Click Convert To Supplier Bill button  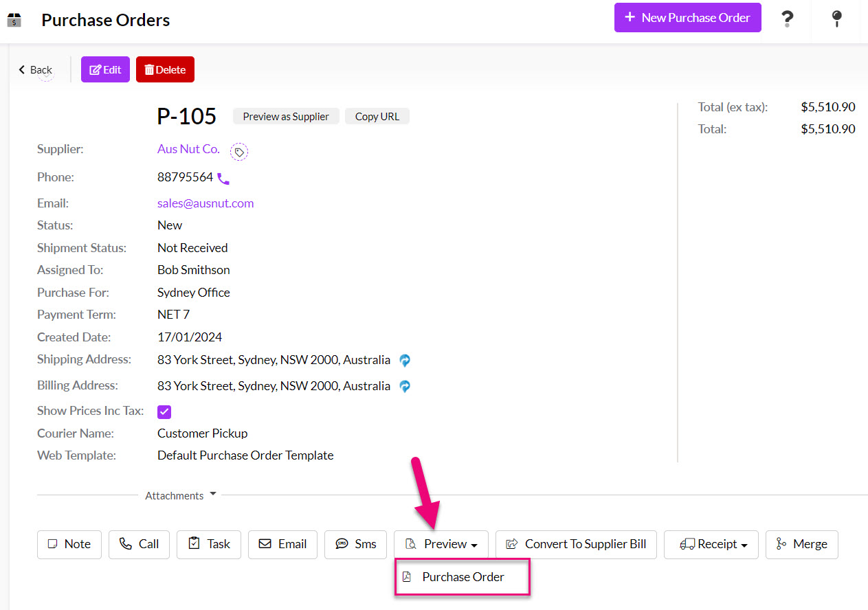(x=576, y=544)
